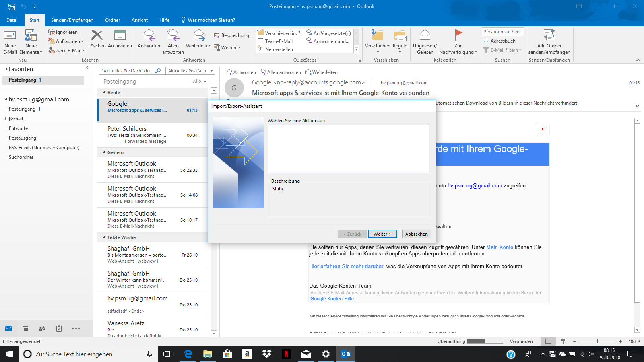Follow the Google Konten-Hilfe link
The image size is (644, 362).
tap(332, 299)
